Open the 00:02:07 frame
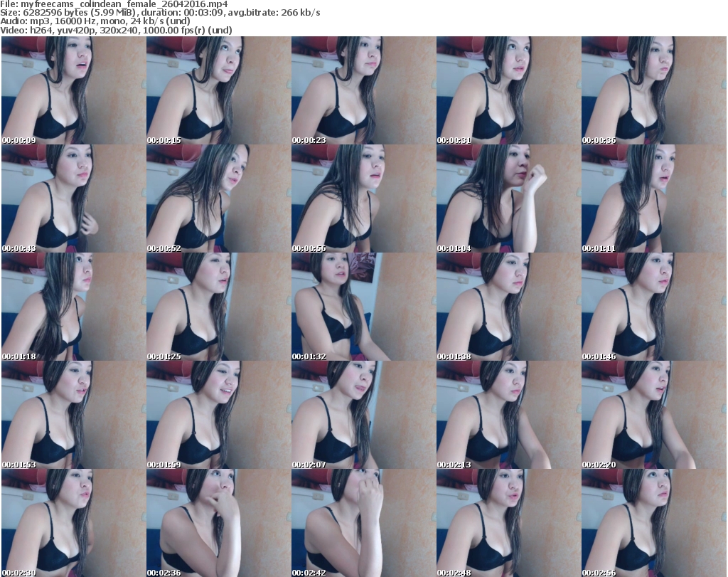 (x=363, y=415)
